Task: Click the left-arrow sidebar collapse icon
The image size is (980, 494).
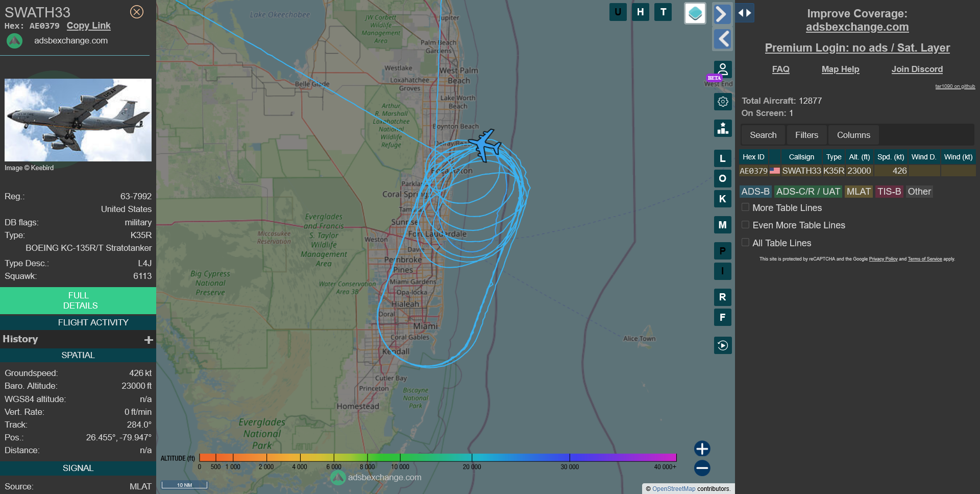Action: tap(722, 39)
